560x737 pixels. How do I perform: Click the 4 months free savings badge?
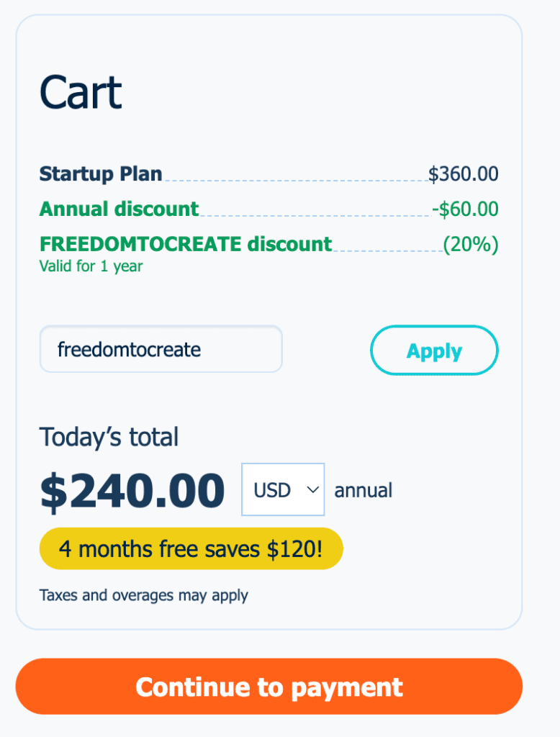coord(191,549)
